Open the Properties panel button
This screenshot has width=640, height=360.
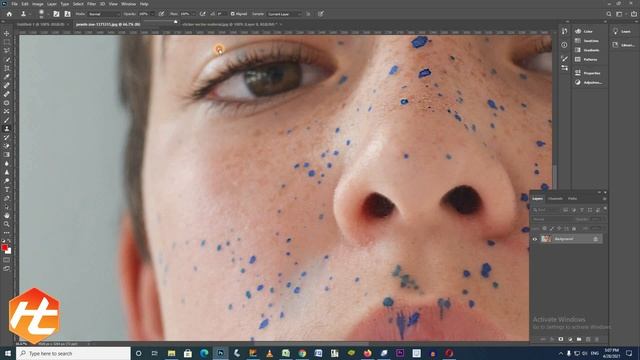[x=588, y=73]
